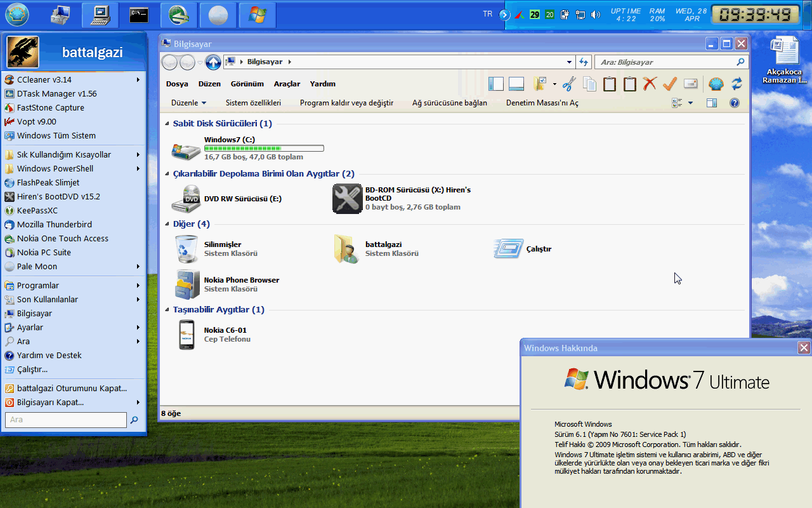This screenshot has height=508, width=812.
Task: Select Ayarlar in the Start menu
Action: pos(74,328)
